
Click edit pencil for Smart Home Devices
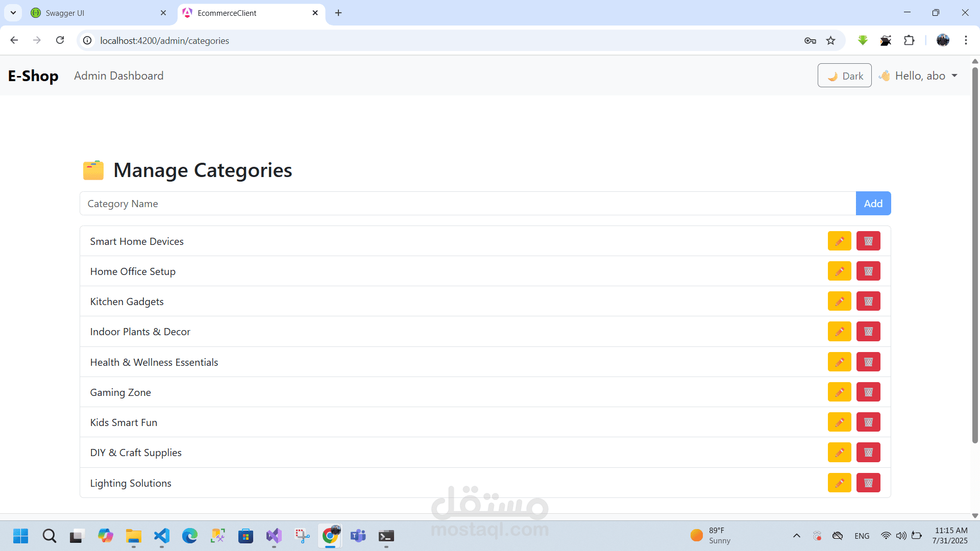point(839,241)
